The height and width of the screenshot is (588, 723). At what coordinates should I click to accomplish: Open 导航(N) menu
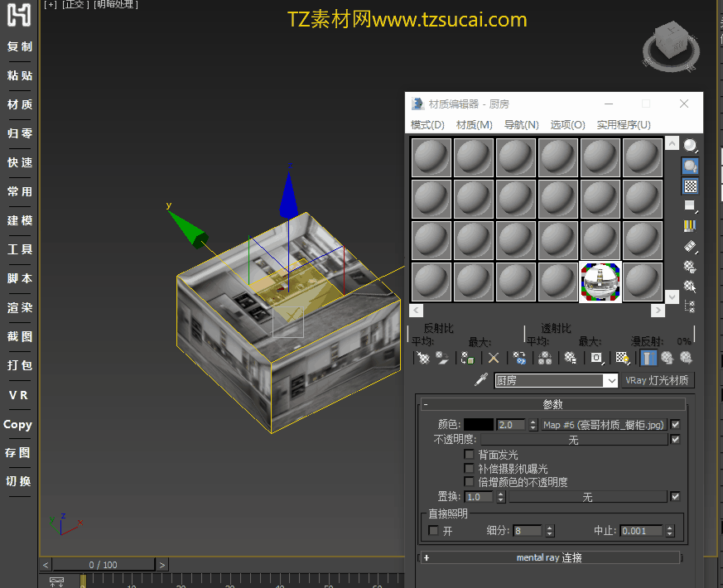[x=521, y=125]
